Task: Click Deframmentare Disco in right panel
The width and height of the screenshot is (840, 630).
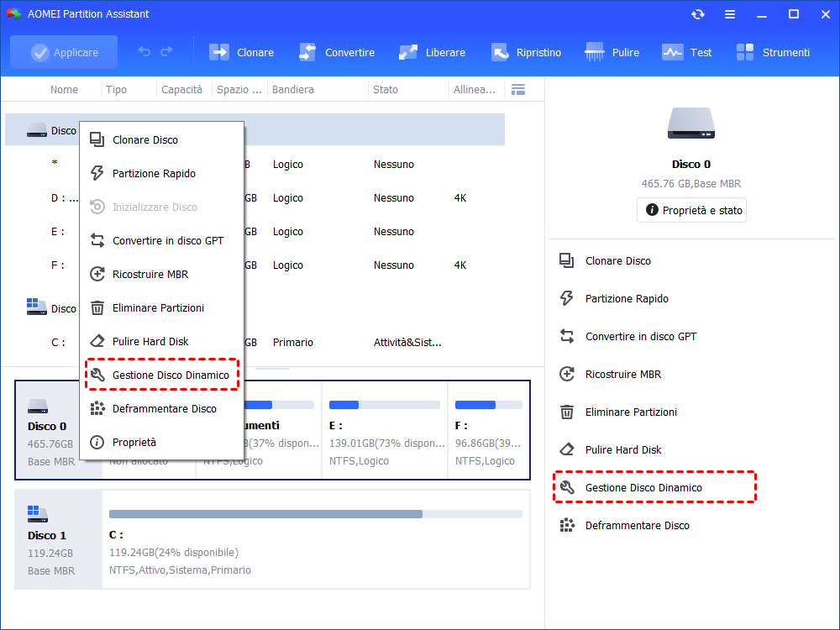Action: 637,526
